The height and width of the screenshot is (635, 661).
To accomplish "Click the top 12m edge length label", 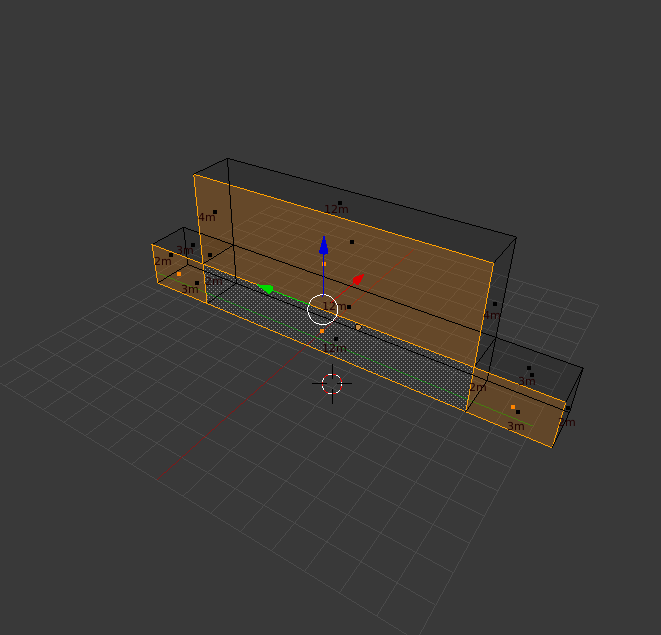I will coord(336,209).
